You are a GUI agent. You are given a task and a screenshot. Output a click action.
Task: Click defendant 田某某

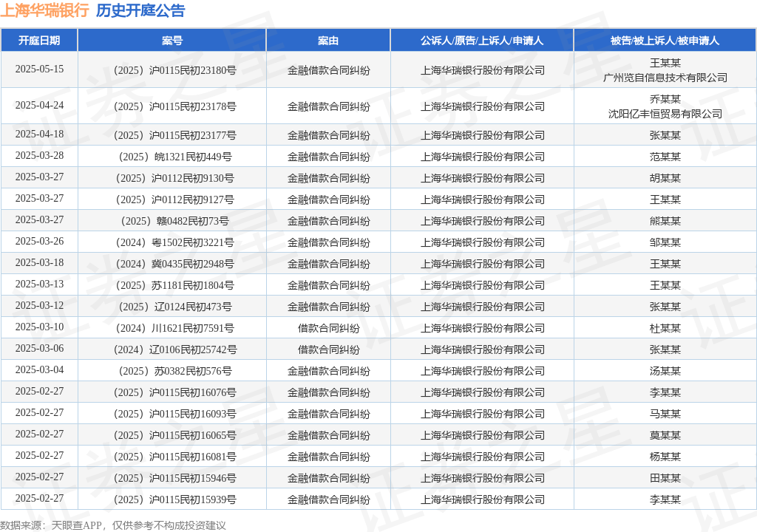665,478
